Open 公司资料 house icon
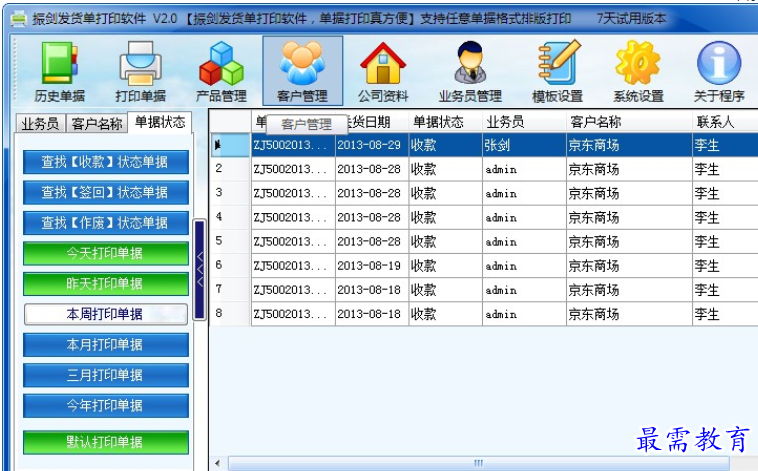The width and height of the screenshot is (758, 471). pyautogui.click(x=383, y=71)
